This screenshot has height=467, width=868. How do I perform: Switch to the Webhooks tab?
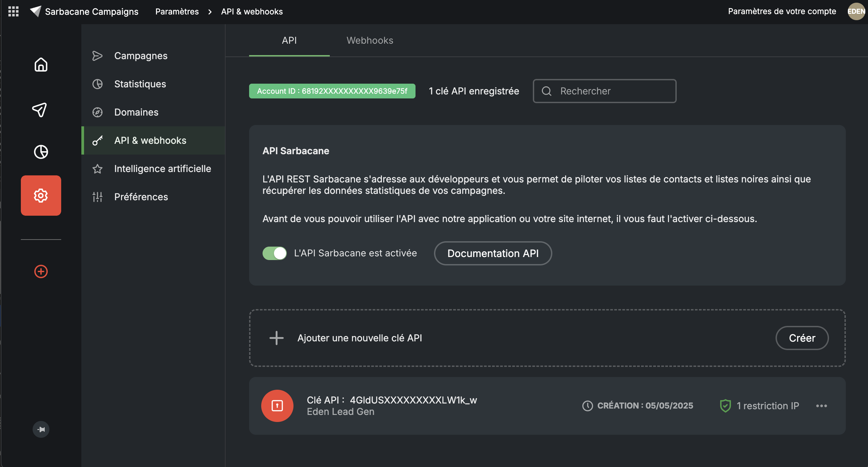pyautogui.click(x=370, y=40)
